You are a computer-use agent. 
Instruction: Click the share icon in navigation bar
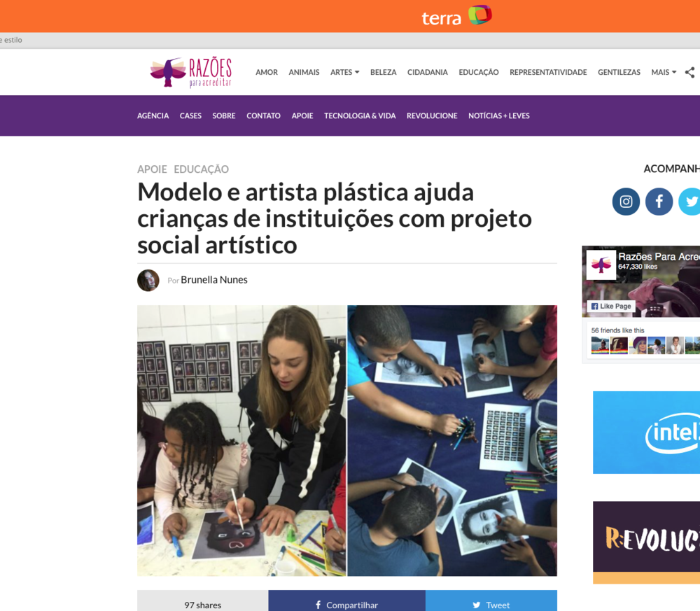689,72
